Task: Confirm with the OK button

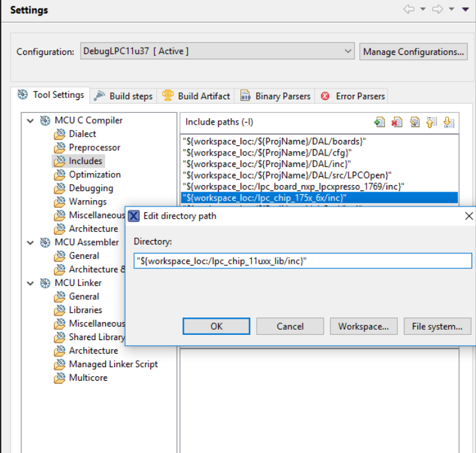Action: pos(217,327)
